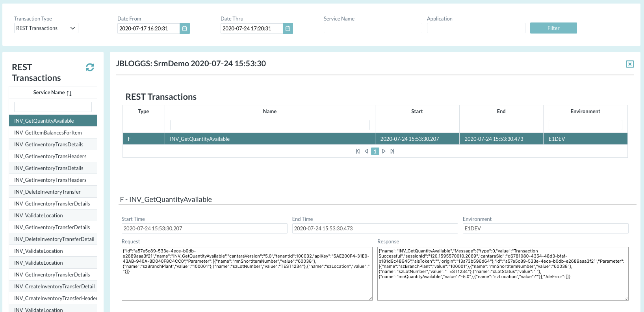Click the Service Name filter input at top

[x=373, y=28]
